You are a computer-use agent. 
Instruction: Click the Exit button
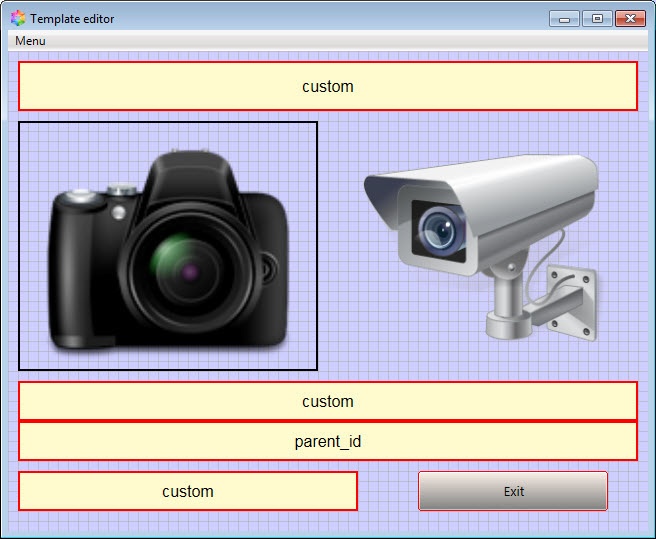(513, 491)
